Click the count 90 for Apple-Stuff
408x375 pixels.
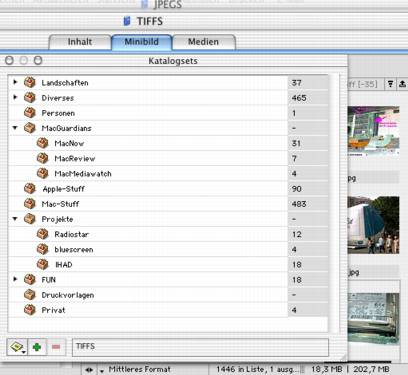297,189
